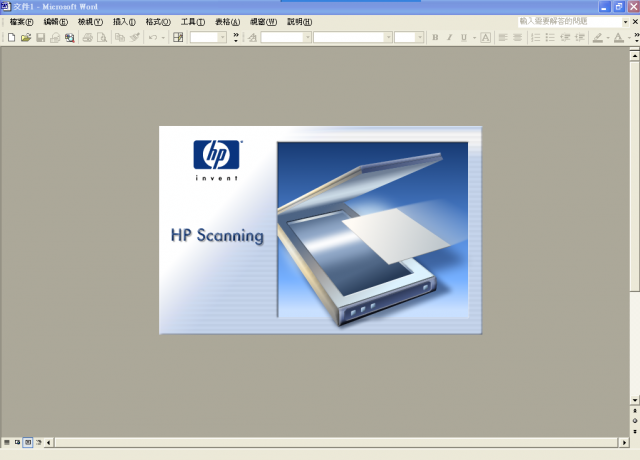Click the Tables and Borders icon
The image size is (640, 460).
click(178, 38)
